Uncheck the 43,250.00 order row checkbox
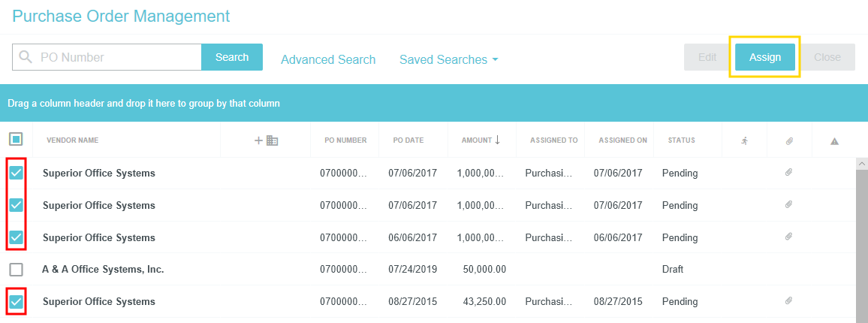The width and height of the screenshot is (868, 323). pos(16,301)
